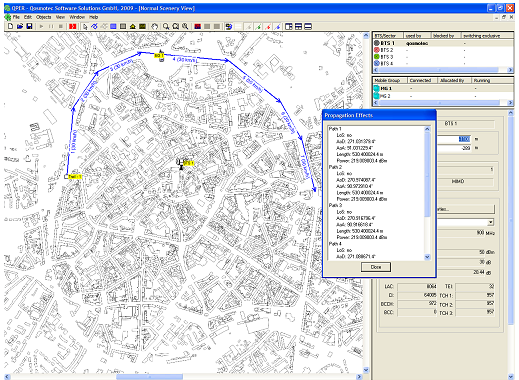Viewport: 519px width, 380px height.
Task: Click the third magnifier zoom icon
Action: [x=185, y=26]
